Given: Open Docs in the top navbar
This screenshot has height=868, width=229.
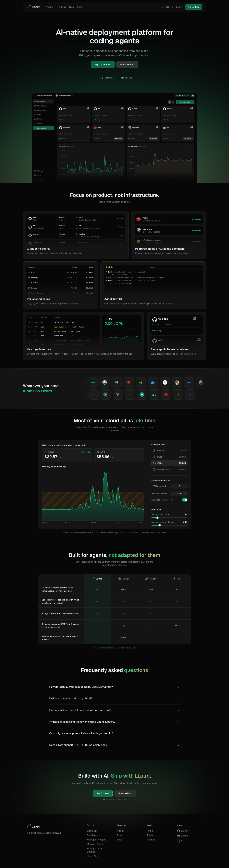Looking at the screenshot, I should click(x=80, y=7).
